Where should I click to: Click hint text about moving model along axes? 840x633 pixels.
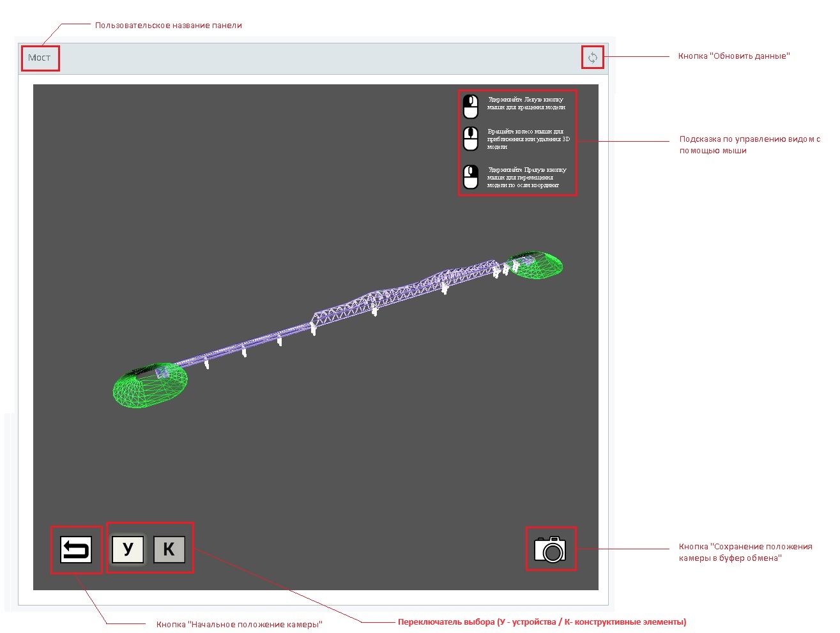click(x=526, y=178)
